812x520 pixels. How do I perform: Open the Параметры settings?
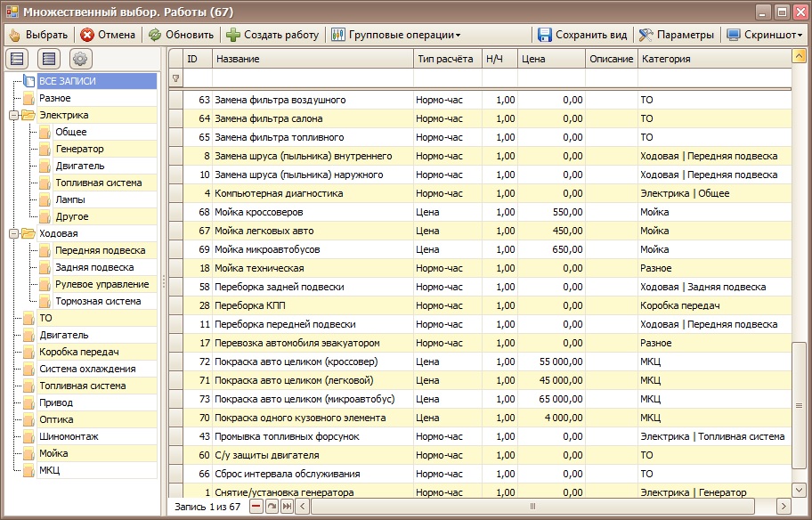pos(677,35)
